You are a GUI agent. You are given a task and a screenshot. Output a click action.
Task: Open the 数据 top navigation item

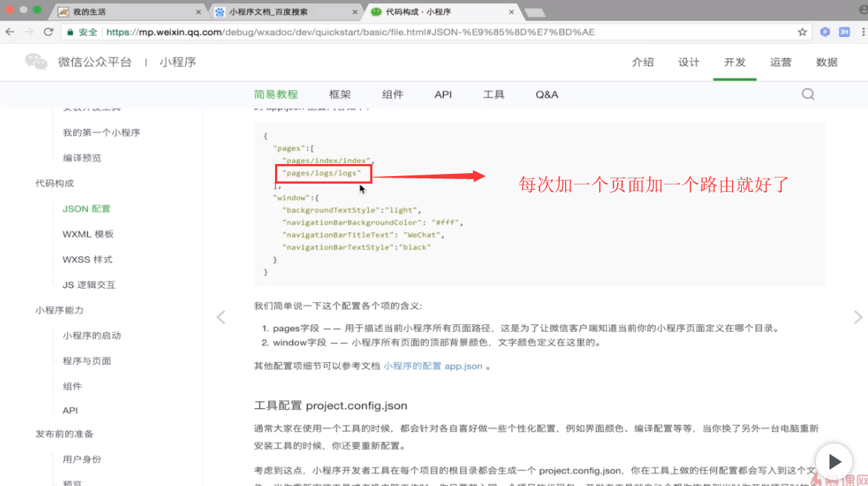(x=826, y=62)
